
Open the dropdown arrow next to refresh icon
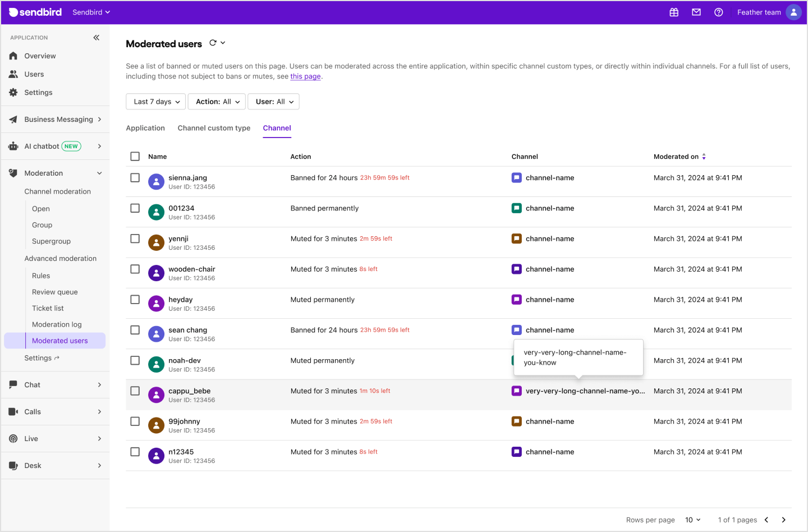pyautogui.click(x=223, y=43)
